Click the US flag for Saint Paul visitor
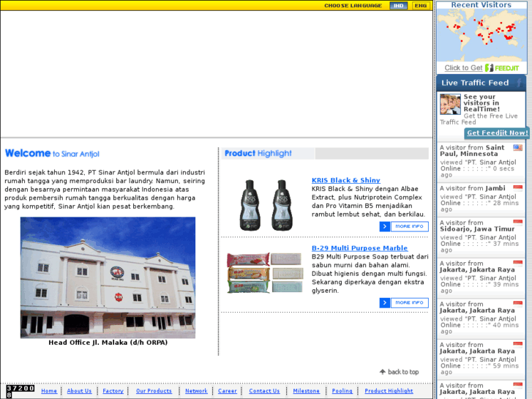 pyautogui.click(x=518, y=148)
